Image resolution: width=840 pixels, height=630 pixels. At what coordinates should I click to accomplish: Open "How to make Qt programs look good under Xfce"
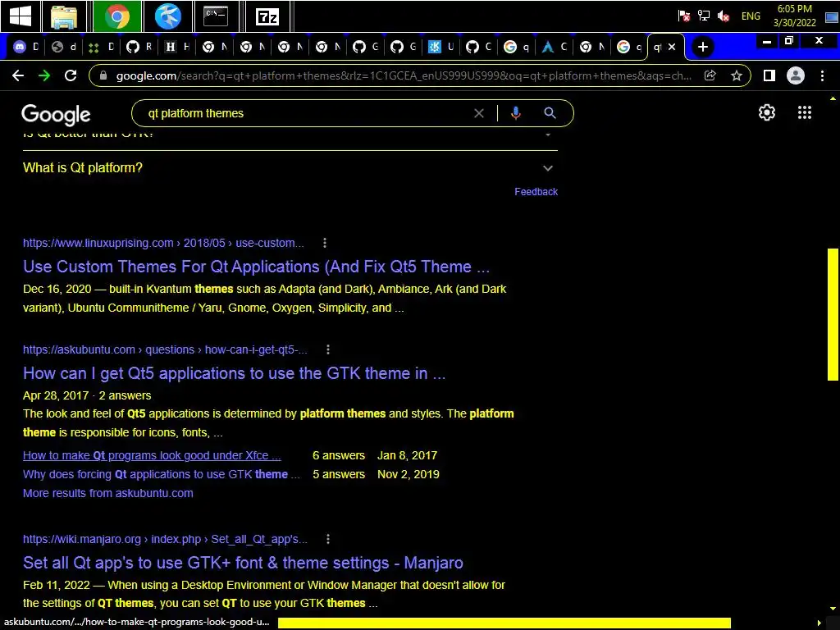[152, 455]
